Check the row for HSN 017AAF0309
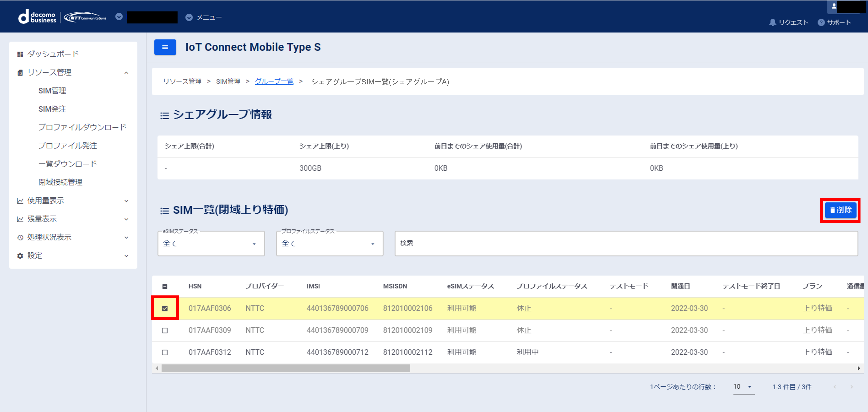 pyautogui.click(x=165, y=330)
